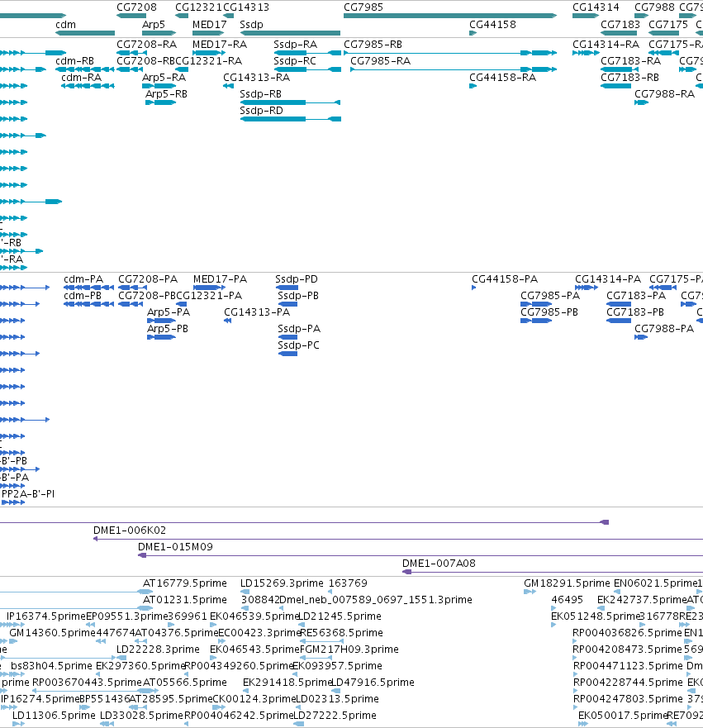This screenshot has width=703, height=728.
Task: Click the Ssdp gene bar
Action: (x=290, y=33)
